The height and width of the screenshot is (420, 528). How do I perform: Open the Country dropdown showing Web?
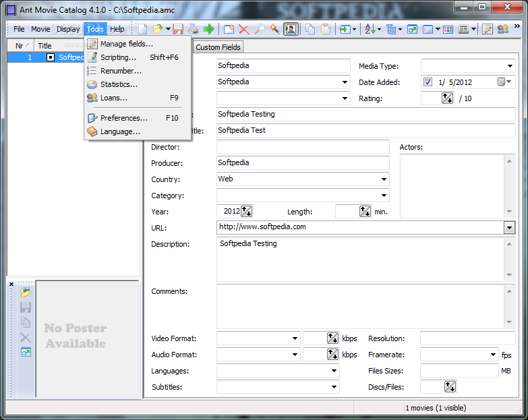(x=384, y=179)
